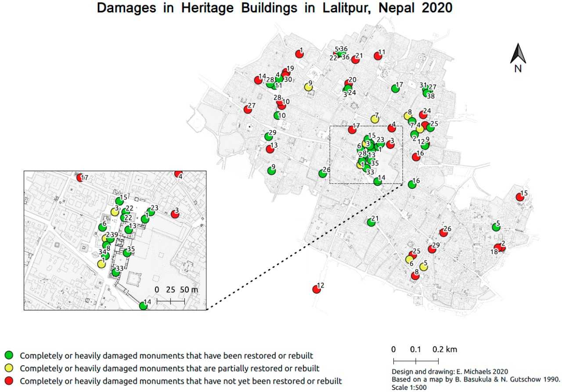Select the red marker numbered 26
This screenshot has width=562, height=392.
(443, 233)
